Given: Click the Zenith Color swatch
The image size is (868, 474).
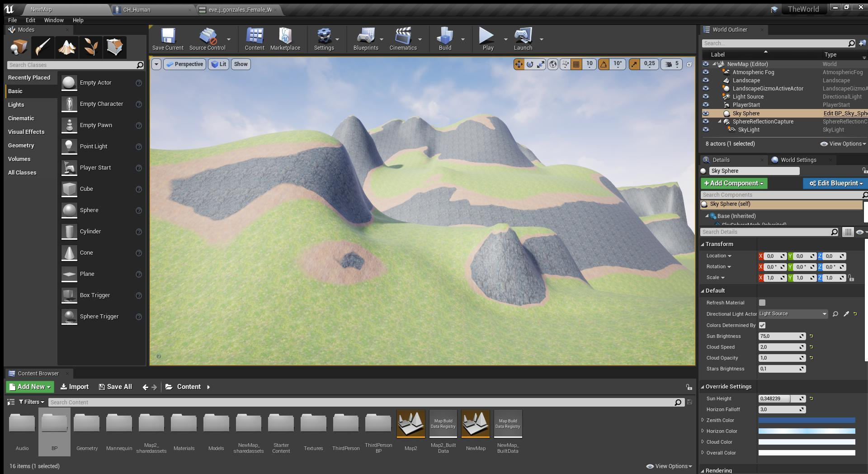Looking at the screenshot, I should [807, 420].
